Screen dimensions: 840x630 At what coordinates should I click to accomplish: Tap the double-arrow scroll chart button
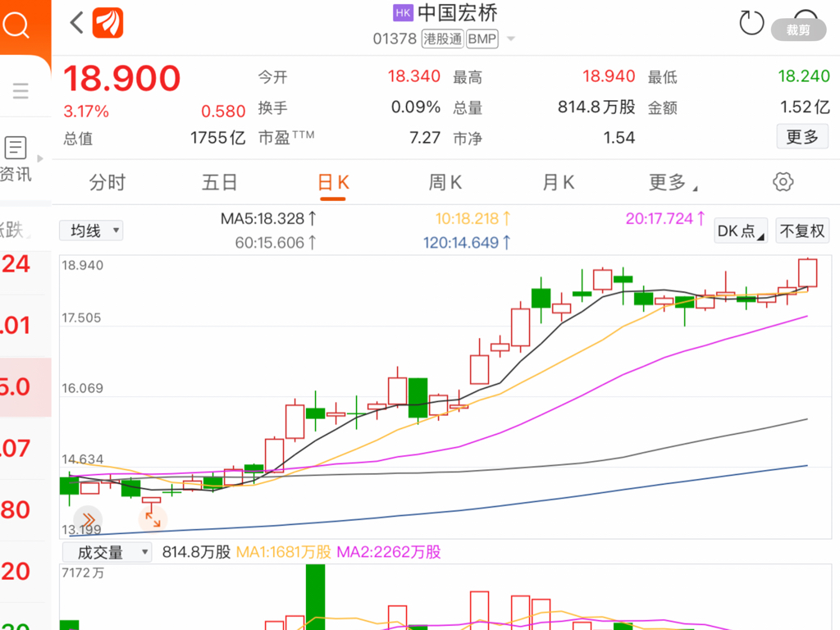click(x=88, y=519)
